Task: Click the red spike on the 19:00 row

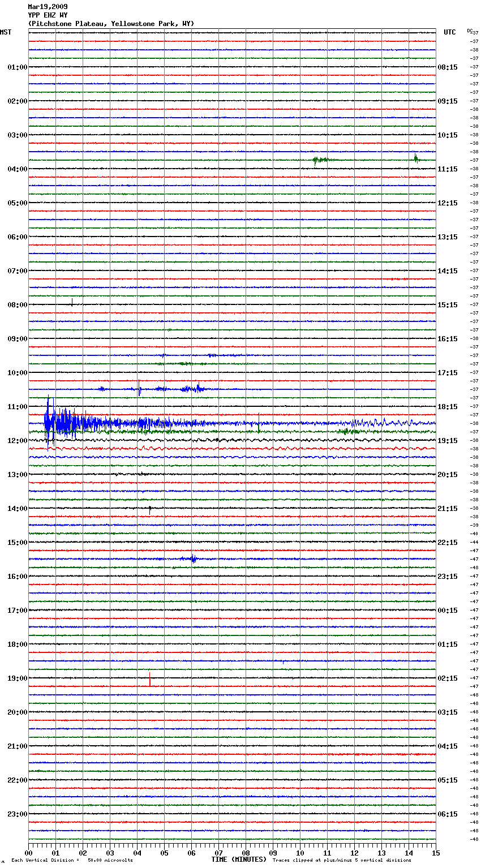Action: click(149, 679)
